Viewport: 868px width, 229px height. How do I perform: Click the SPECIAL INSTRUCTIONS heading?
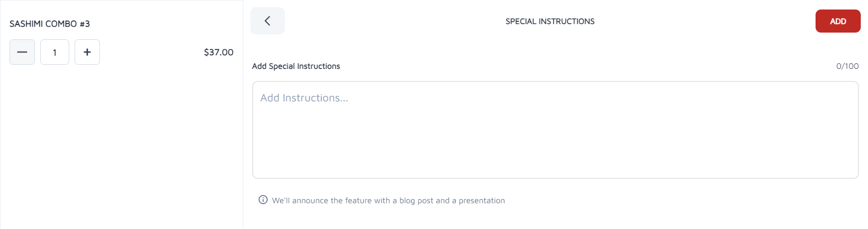(x=550, y=21)
